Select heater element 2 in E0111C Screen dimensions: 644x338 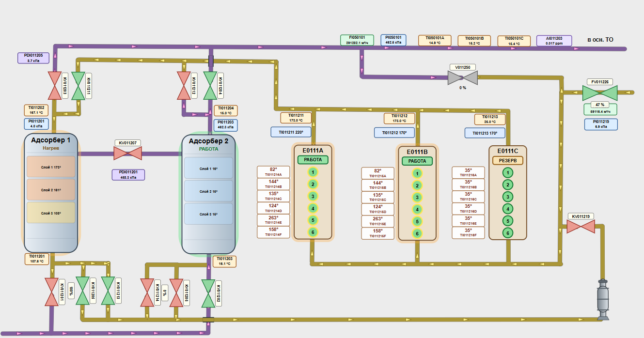pos(507,184)
